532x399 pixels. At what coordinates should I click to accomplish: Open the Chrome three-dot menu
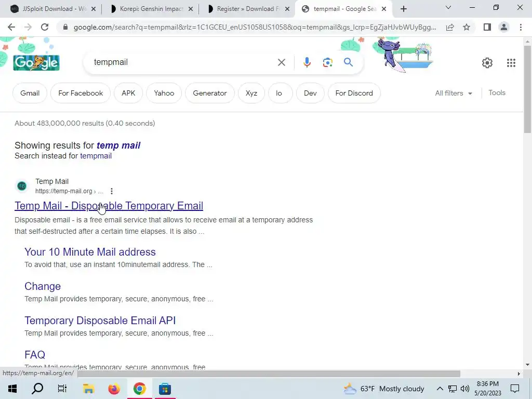pyautogui.click(x=521, y=27)
